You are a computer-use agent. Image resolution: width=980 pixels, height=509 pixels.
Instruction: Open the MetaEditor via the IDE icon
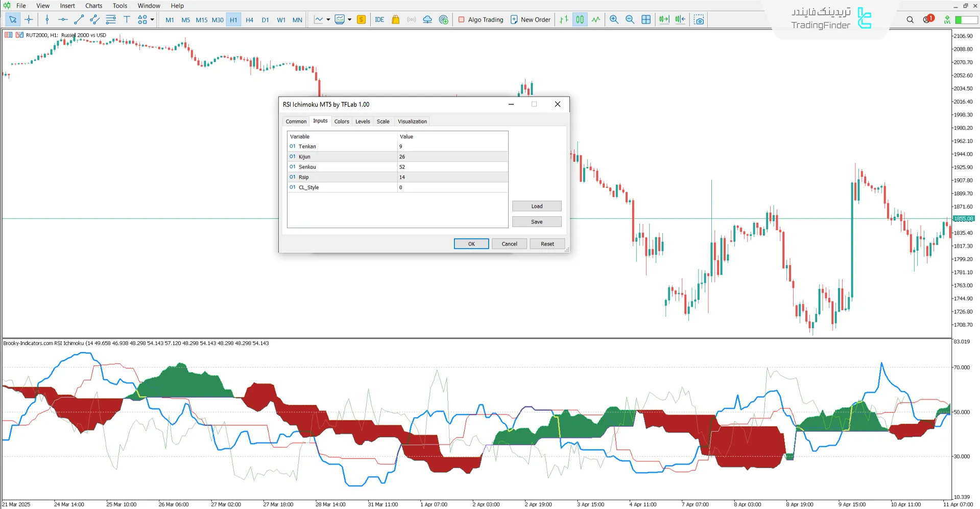[x=379, y=19]
